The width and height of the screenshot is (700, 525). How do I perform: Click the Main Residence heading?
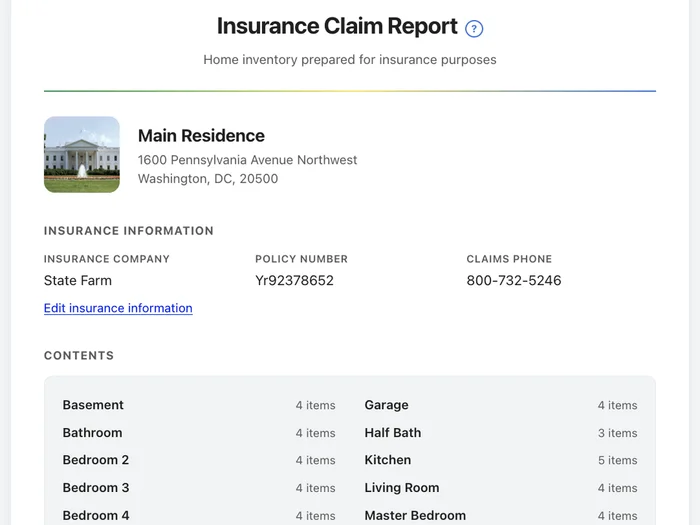(x=201, y=136)
